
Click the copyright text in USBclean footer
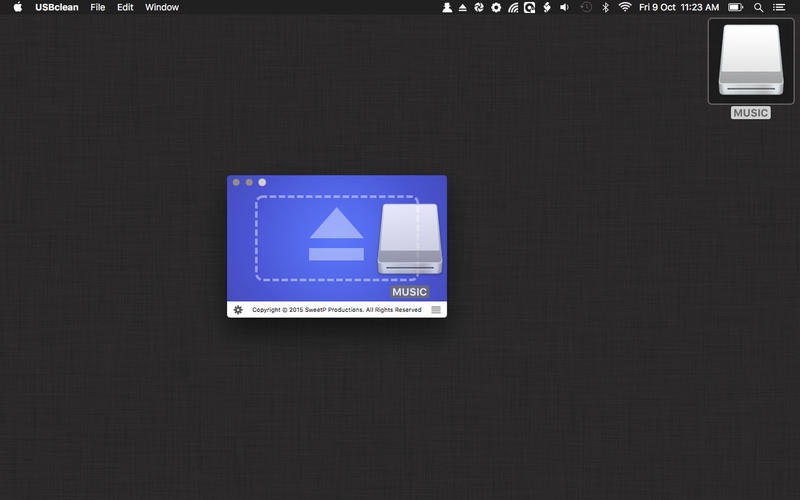(x=337, y=310)
